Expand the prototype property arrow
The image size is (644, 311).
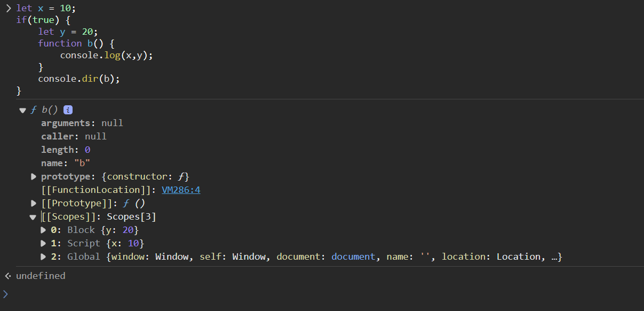(x=34, y=176)
